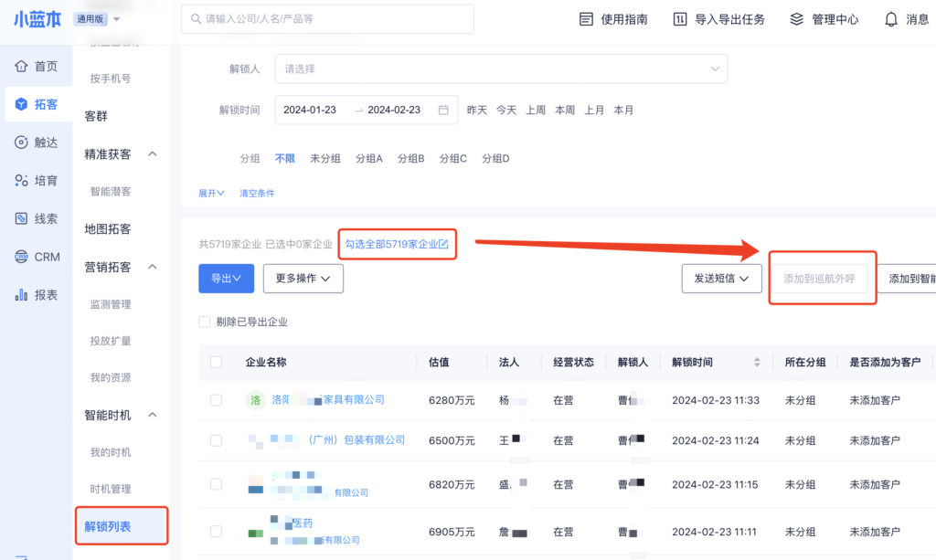Click the blue 导出 button
Viewport: 936px width, 560px height.
click(x=226, y=279)
